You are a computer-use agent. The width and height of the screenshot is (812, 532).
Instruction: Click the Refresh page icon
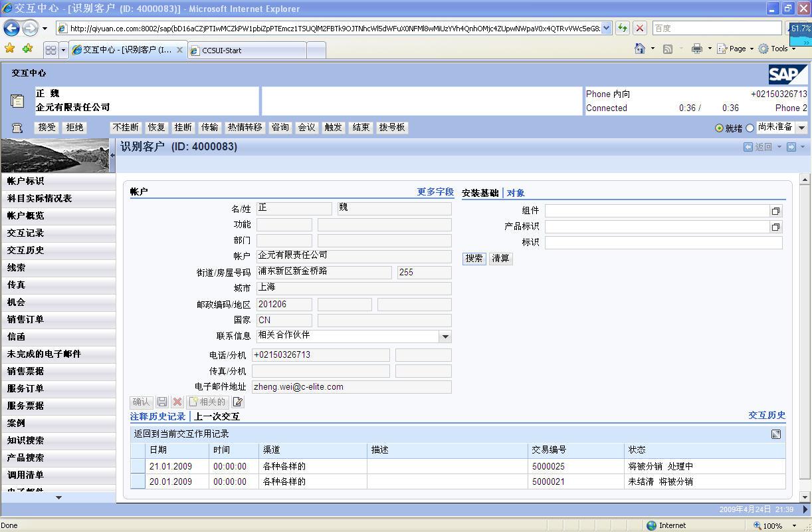(622, 28)
